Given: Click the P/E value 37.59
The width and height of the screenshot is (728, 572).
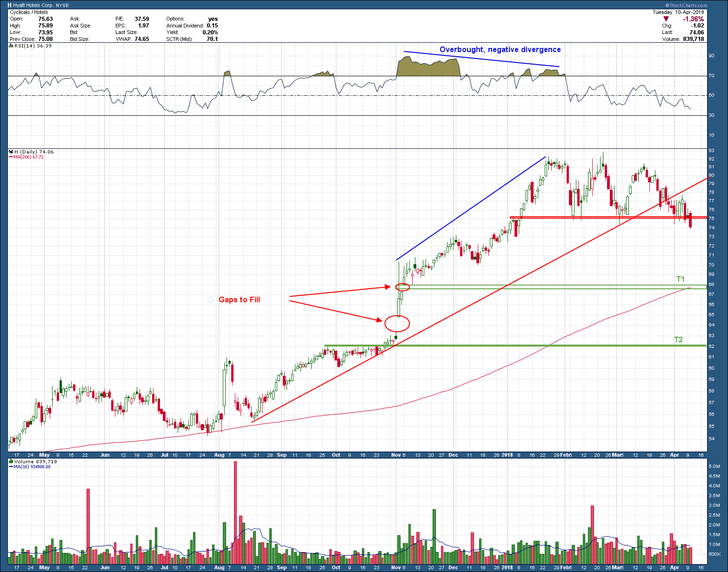Looking at the screenshot, I should click(142, 19).
